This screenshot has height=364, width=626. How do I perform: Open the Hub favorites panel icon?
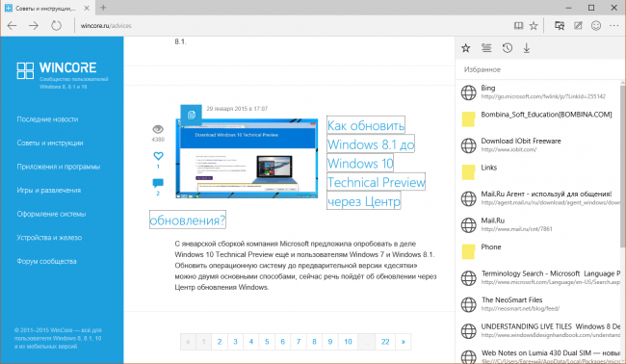[x=560, y=26]
